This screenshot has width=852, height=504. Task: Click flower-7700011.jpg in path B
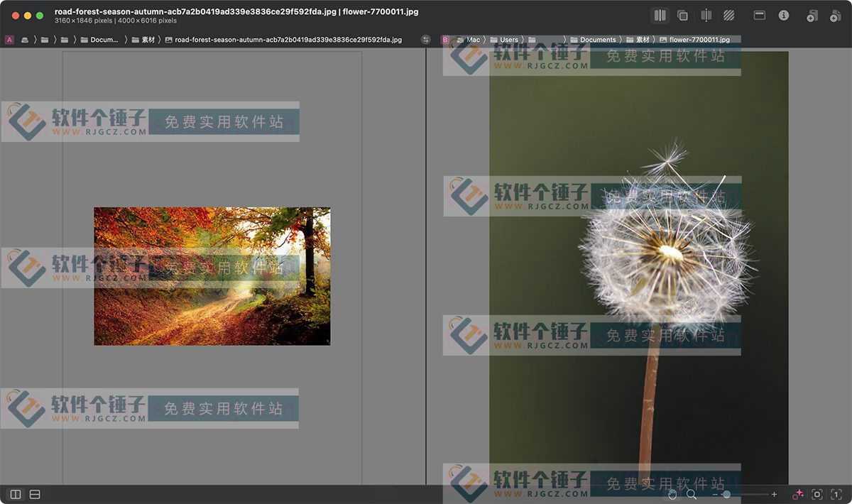694,40
